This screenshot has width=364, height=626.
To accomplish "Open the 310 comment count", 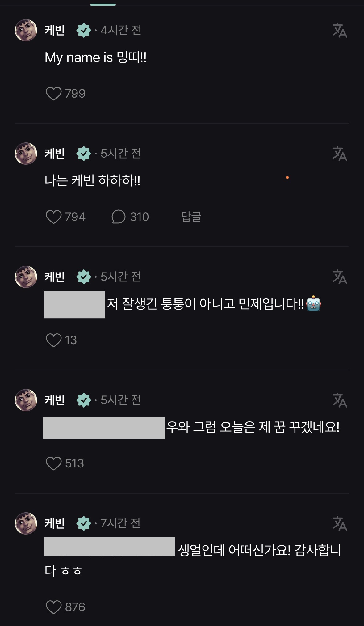I will (x=139, y=217).
